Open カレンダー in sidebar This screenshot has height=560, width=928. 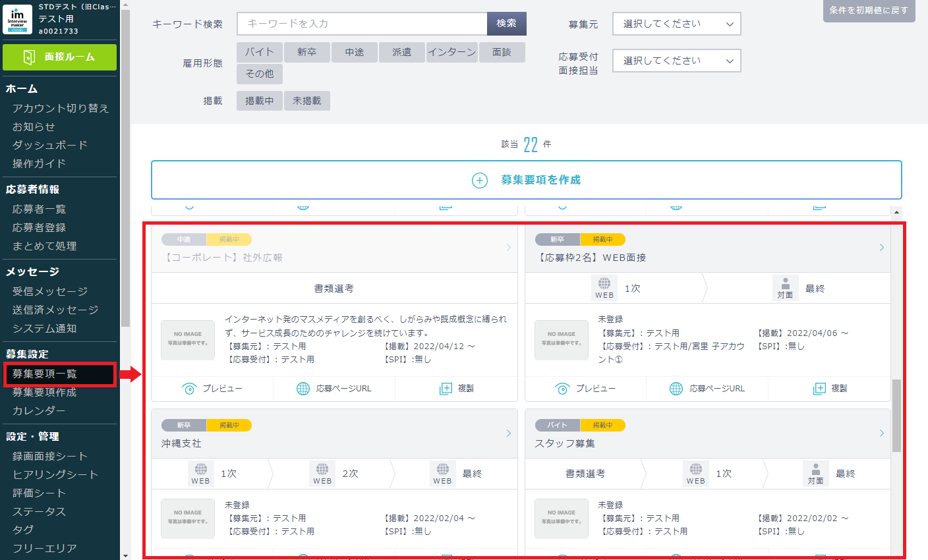[39, 410]
